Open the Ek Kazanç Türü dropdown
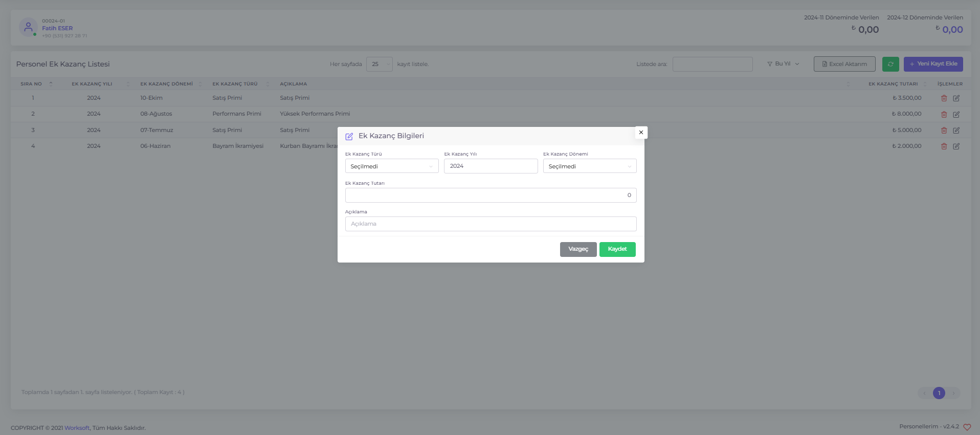This screenshot has height=435, width=980. 392,166
